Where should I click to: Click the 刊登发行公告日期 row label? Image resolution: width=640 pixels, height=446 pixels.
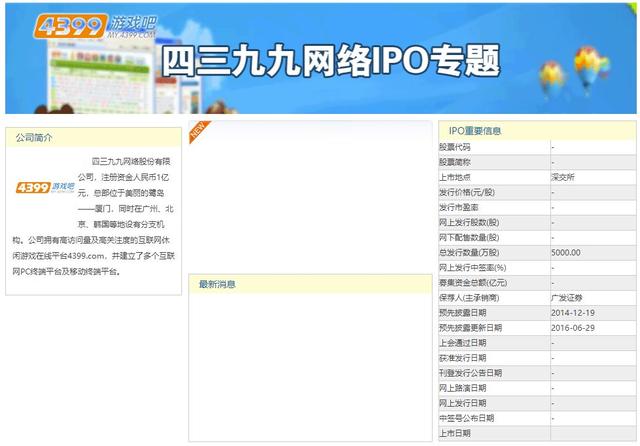pos(471,373)
